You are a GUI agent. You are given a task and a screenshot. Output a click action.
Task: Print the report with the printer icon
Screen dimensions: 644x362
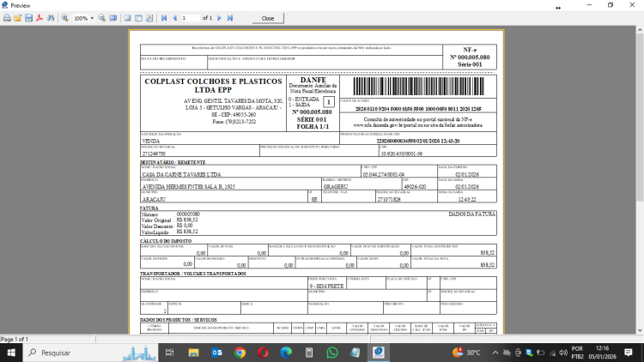coord(7,18)
